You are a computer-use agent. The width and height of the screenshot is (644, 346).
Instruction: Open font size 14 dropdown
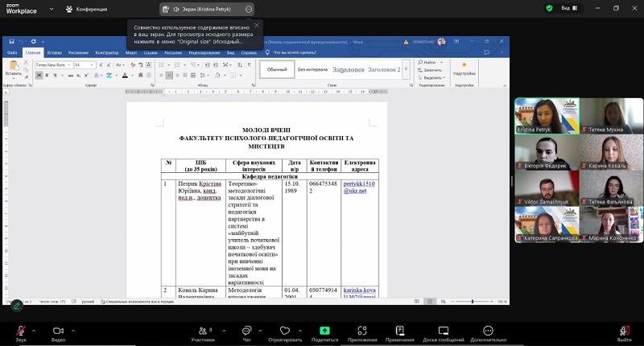click(x=92, y=65)
